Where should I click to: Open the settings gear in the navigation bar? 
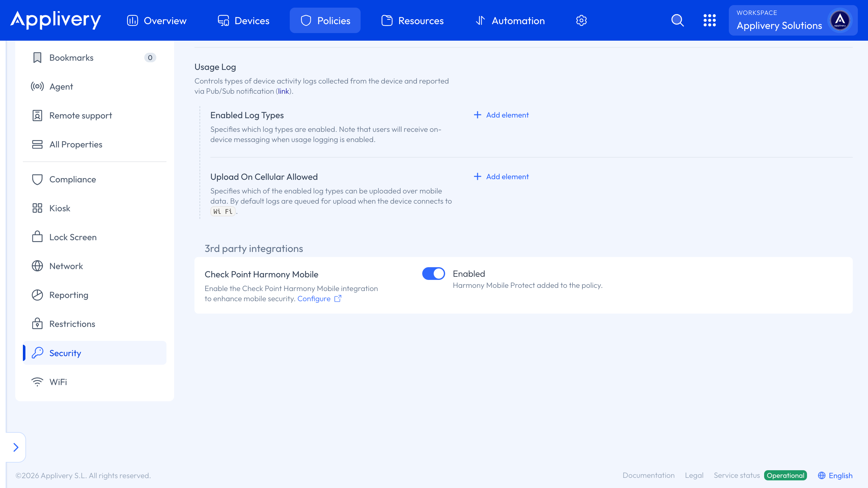[x=581, y=20]
